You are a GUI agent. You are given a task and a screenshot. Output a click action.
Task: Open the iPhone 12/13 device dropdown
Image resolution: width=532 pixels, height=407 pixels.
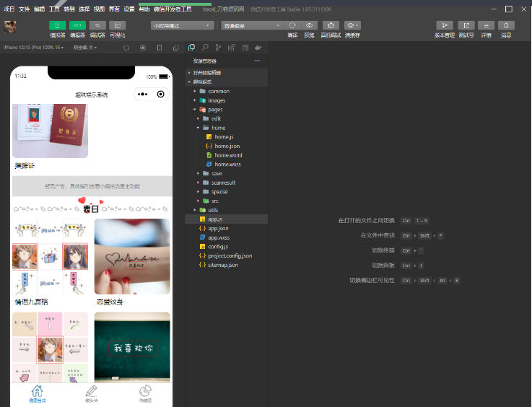tap(35, 48)
